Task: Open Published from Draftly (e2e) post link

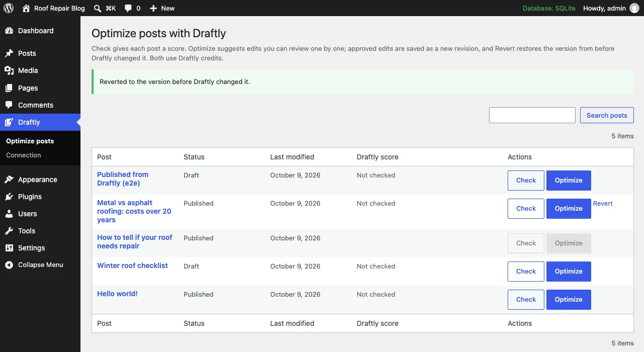Action: coord(123,179)
